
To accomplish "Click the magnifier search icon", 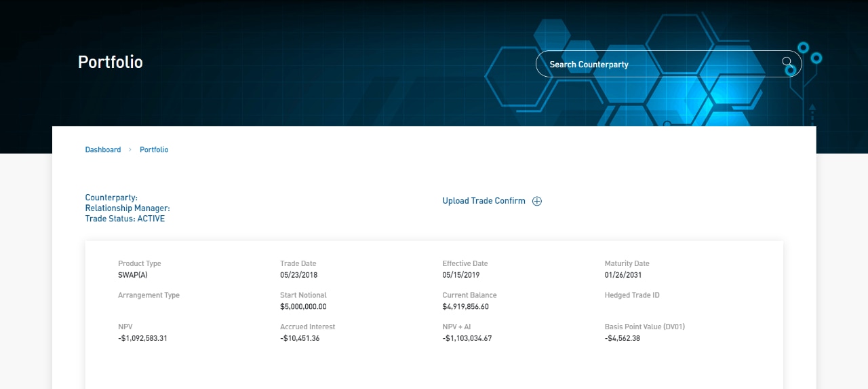I will click(787, 62).
